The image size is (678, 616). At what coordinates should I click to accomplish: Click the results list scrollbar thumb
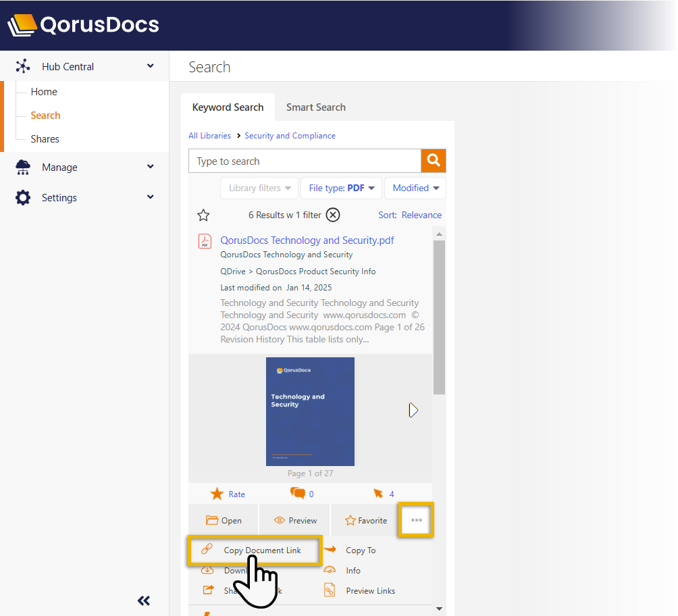[x=440, y=317]
